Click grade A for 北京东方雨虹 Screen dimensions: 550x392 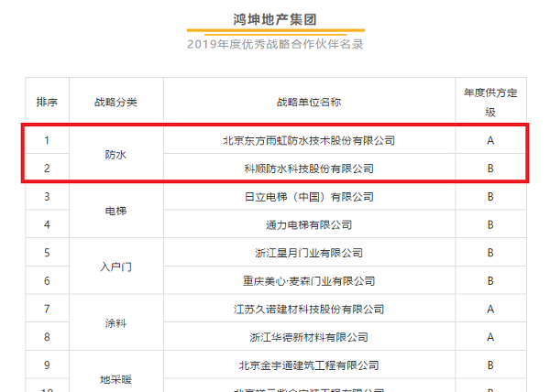tap(490, 141)
